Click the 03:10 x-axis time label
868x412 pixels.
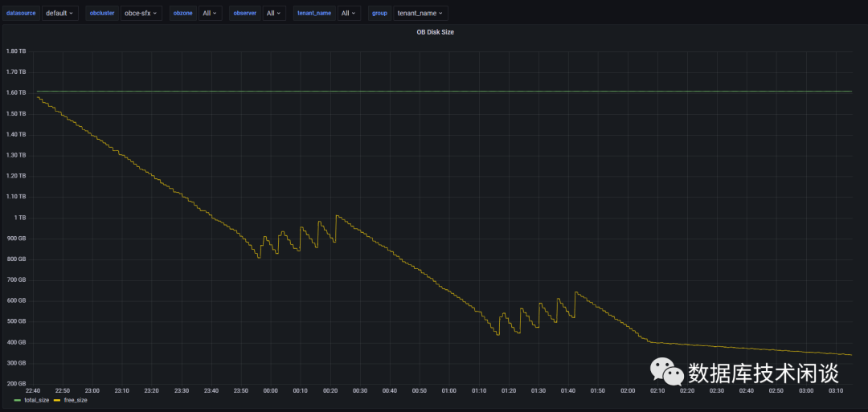point(836,390)
